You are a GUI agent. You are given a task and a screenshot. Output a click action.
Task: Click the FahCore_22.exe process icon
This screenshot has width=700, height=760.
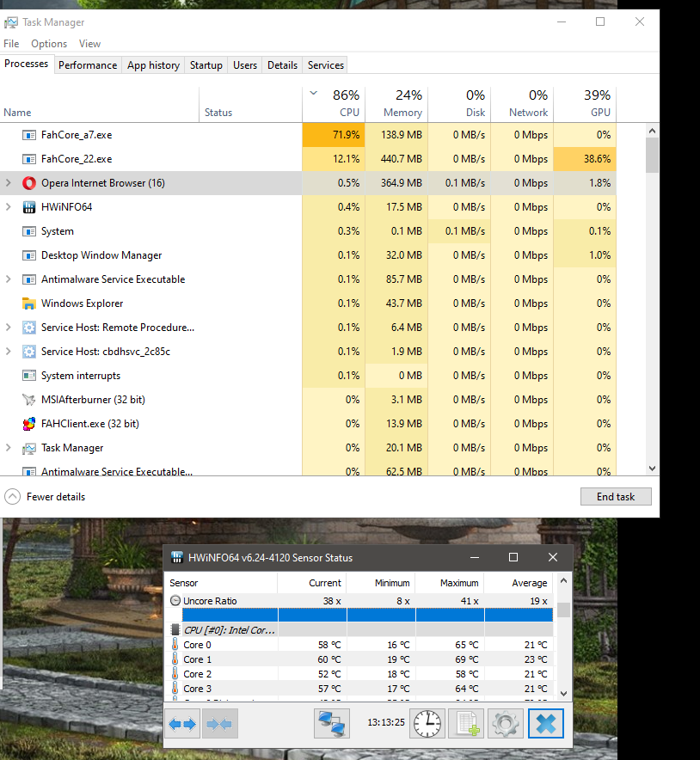[29, 159]
